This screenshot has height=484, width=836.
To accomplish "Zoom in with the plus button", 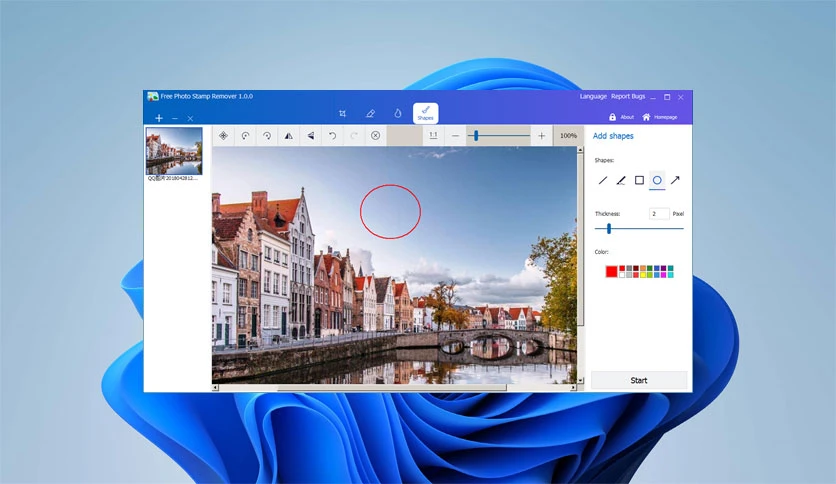I will click(541, 136).
